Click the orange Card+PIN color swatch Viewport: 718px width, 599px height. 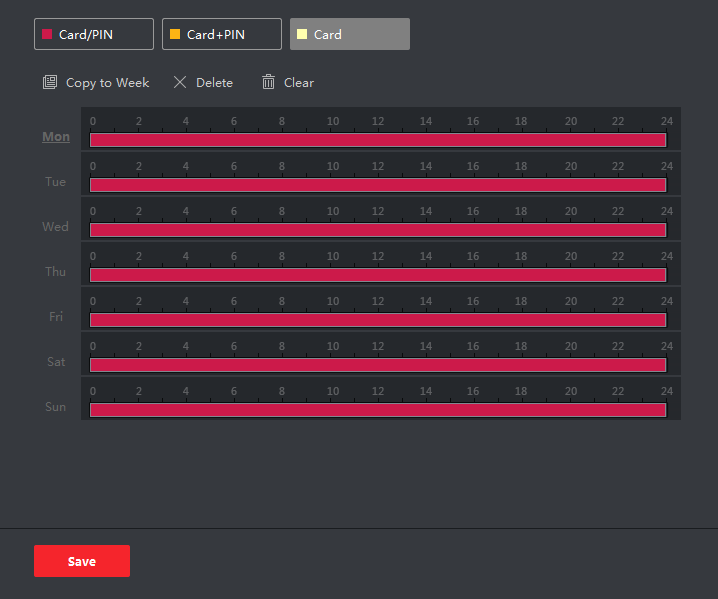[x=174, y=34]
